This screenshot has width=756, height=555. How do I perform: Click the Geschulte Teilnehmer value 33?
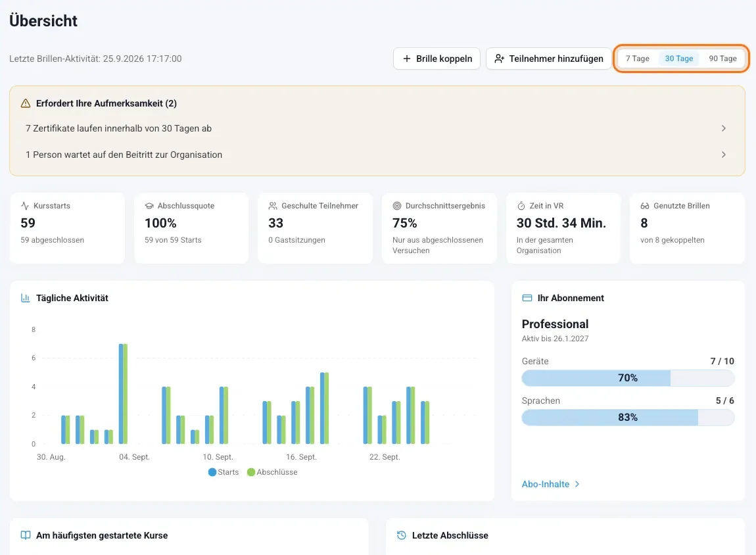click(276, 224)
